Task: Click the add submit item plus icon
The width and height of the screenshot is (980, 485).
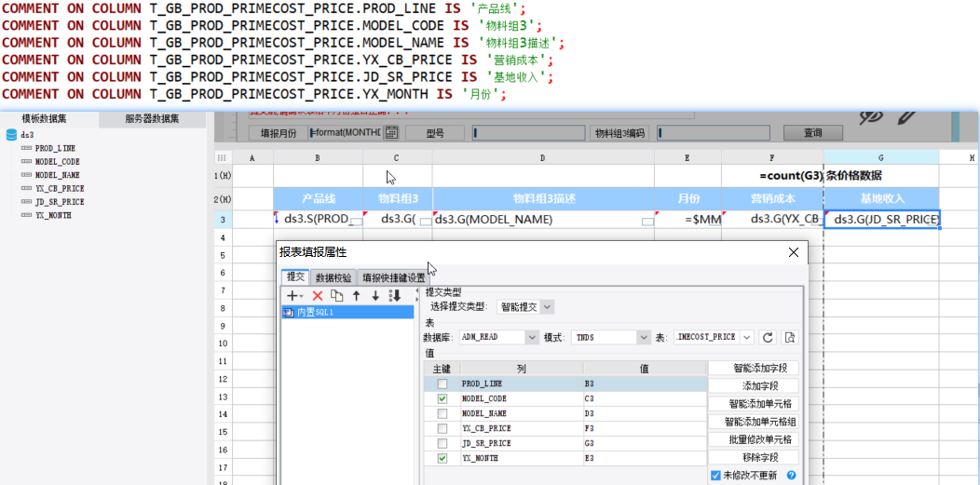Action: 292,296
